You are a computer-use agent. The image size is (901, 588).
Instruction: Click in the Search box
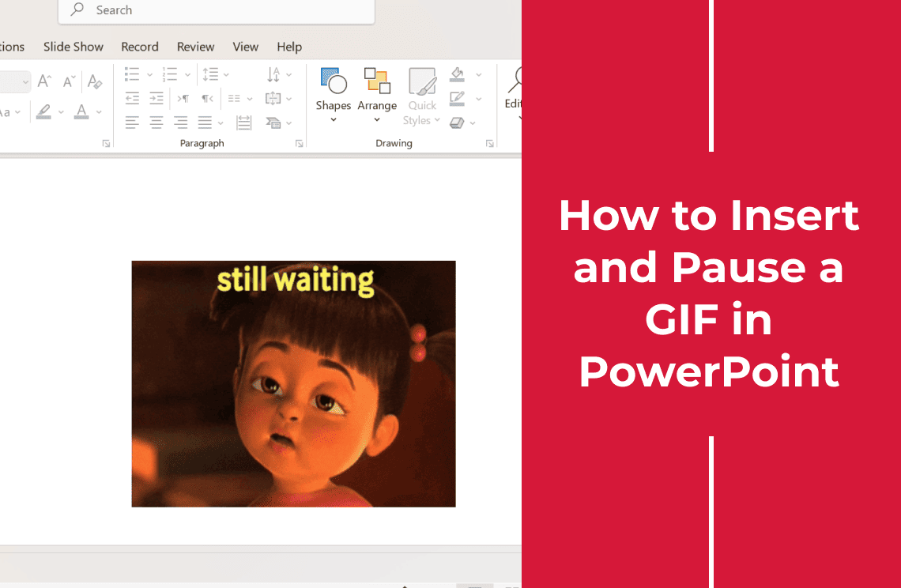click(x=217, y=10)
